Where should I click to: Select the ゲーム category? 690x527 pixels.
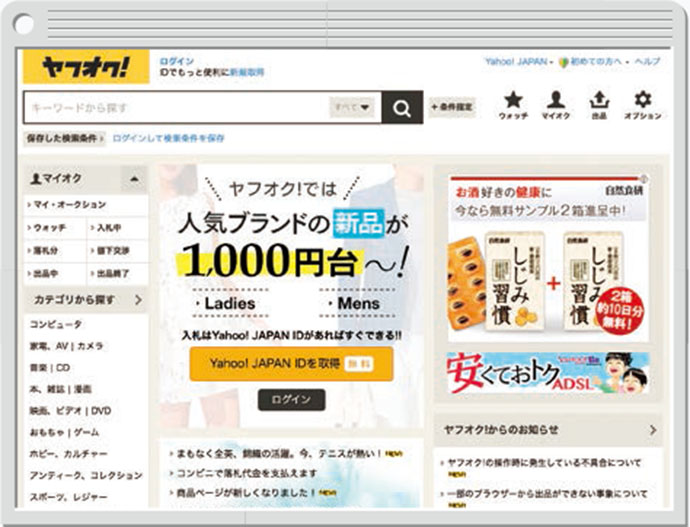(x=86, y=432)
